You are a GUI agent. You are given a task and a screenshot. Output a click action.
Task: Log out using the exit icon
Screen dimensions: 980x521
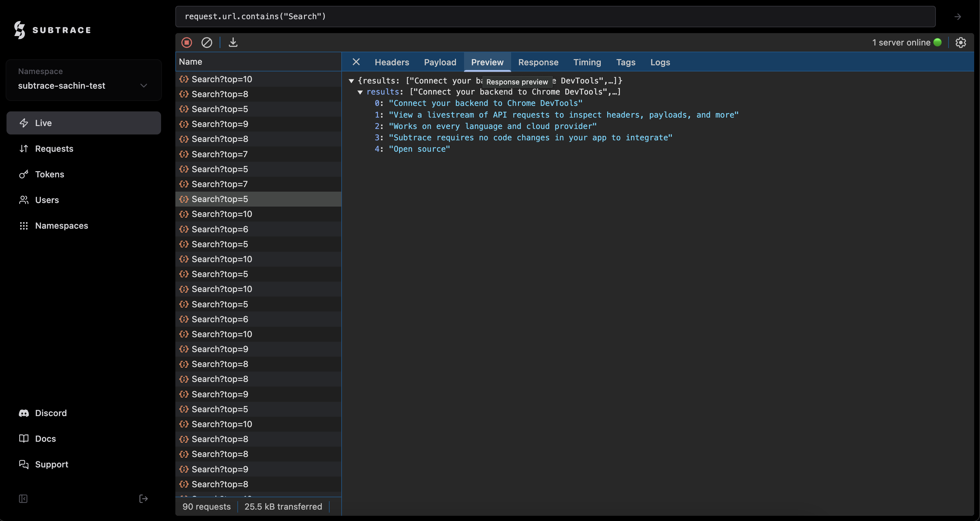[144, 499]
